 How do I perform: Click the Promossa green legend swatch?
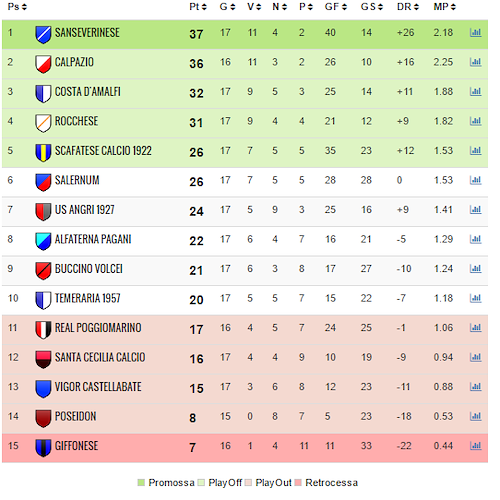[x=141, y=482]
